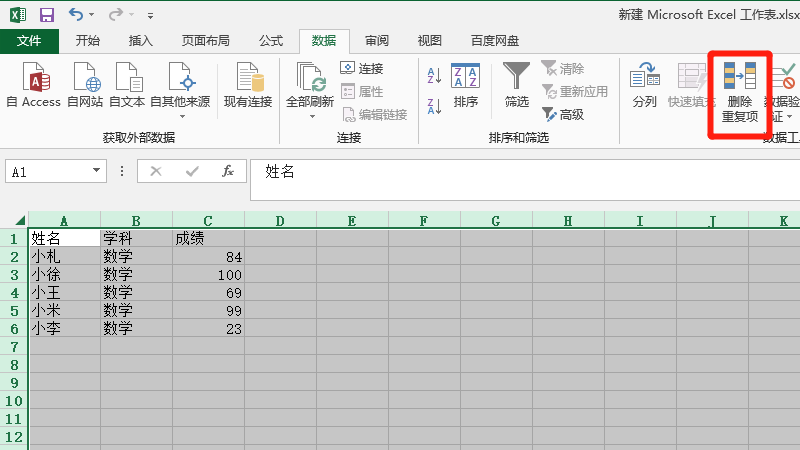The height and width of the screenshot is (450, 800).
Task: Save the workbook using the floppy disk icon
Action: (47, 15)
